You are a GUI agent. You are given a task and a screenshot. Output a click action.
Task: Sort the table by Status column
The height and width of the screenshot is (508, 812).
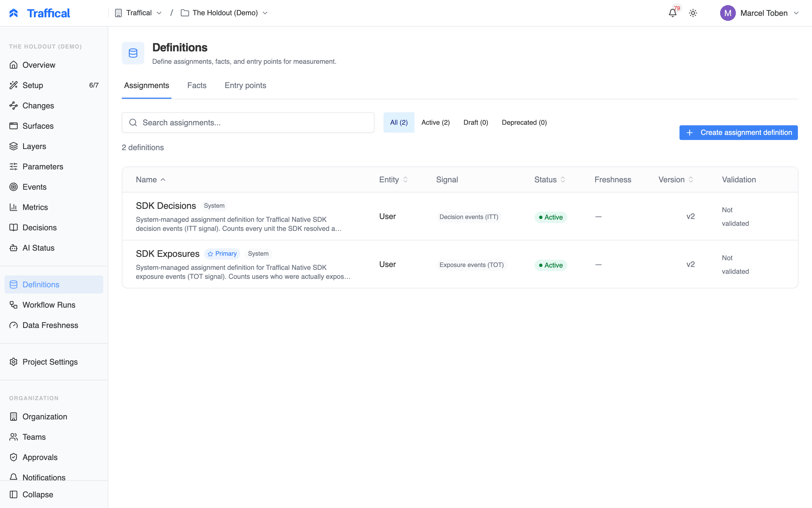550,180
